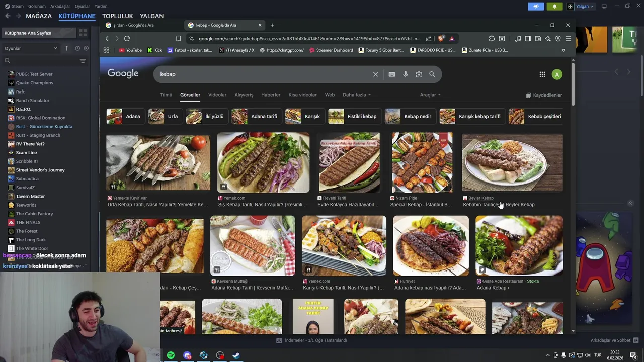Image resolution: width=644 pixels, height=362 pixels.
Task: Click the Steam back navigation arrow
Action: tap(8, 16)
